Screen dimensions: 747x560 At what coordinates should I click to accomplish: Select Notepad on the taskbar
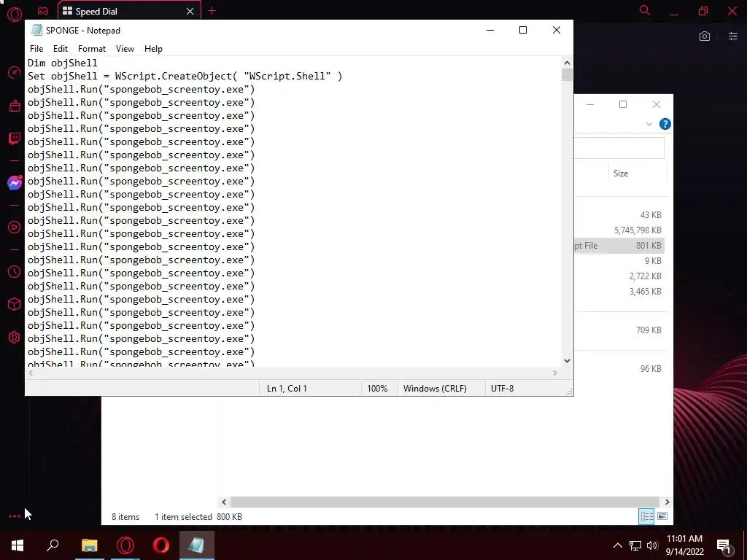(x=197, y=545)
